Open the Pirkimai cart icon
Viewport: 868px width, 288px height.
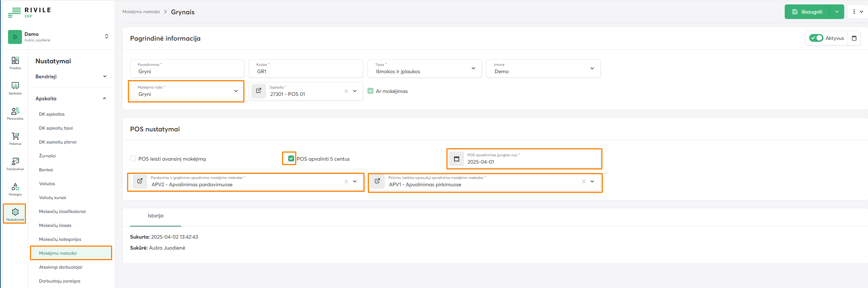coord(15,138)
